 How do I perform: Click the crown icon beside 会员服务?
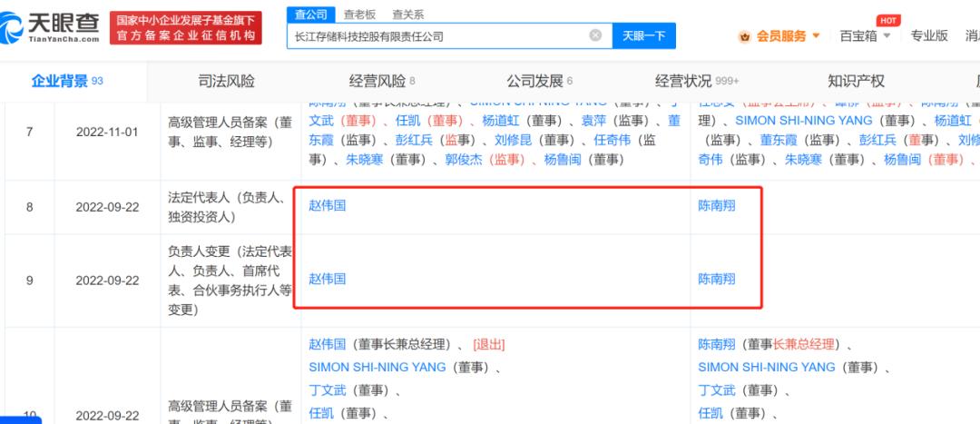(744, 36)
